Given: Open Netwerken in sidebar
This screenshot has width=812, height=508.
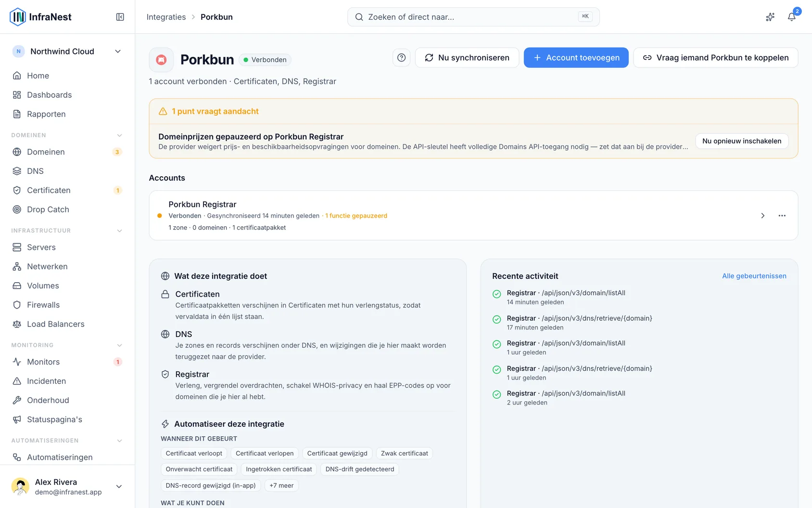Looking at the screenshot, I should point(67,266).
